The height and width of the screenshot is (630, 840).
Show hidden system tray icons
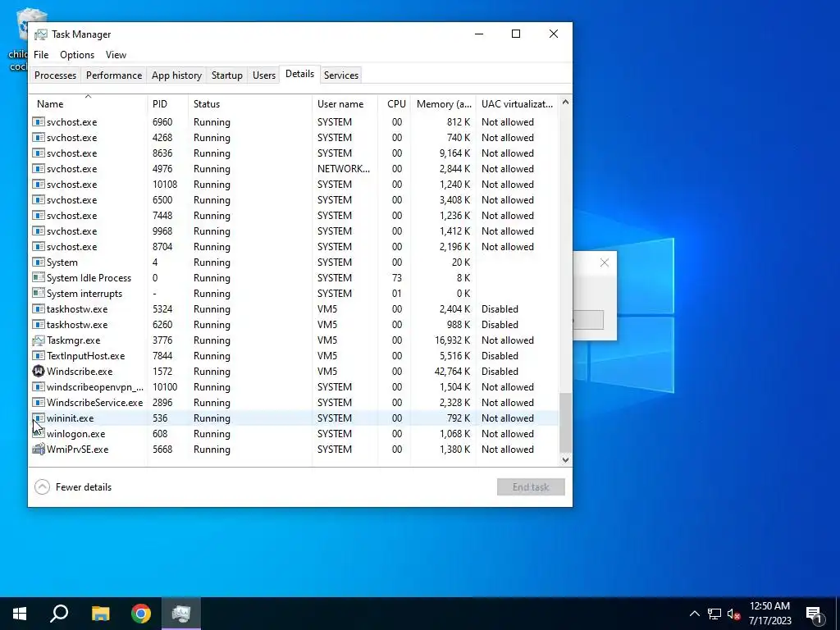tap(694, 614)
